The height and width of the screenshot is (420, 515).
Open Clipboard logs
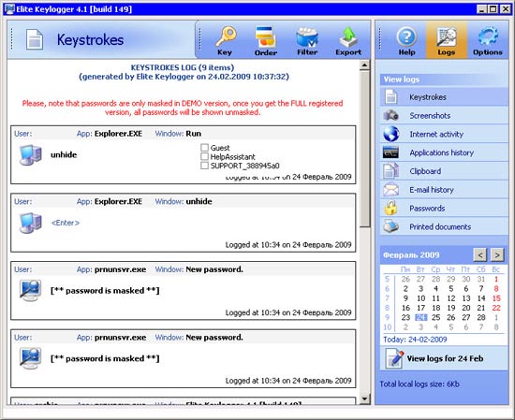tap(444, 171)
